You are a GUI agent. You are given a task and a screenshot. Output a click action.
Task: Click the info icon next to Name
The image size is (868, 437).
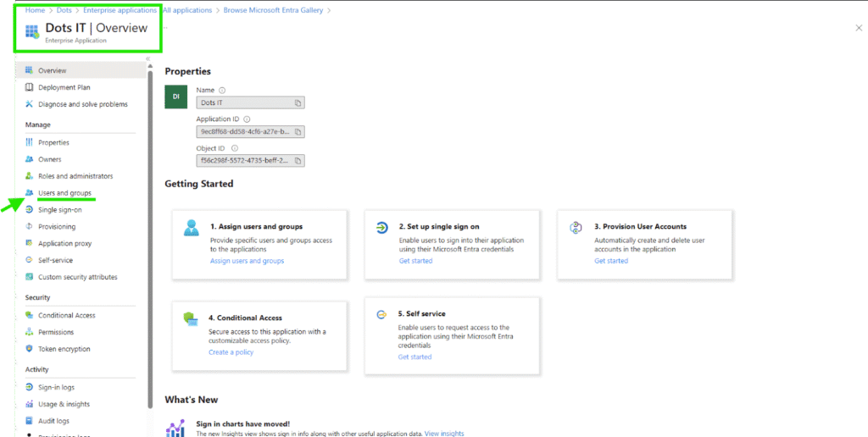222,91
